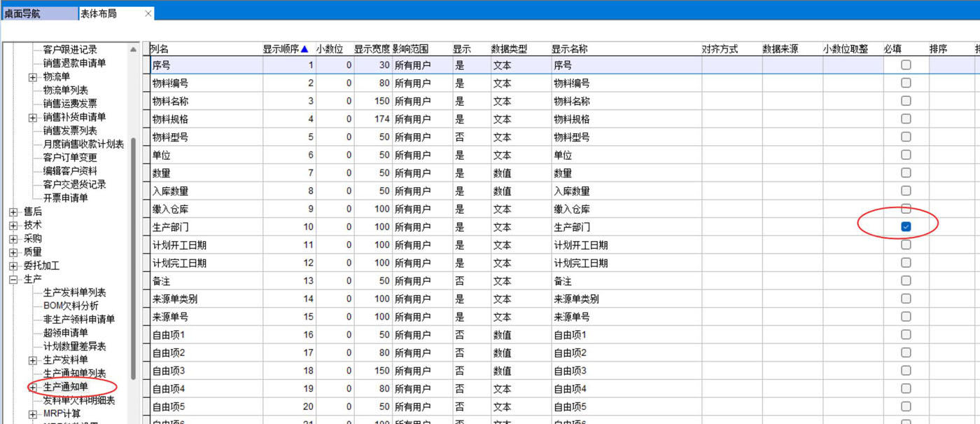
Task: Expand the 采购 tree node
Action: point(13,239)
